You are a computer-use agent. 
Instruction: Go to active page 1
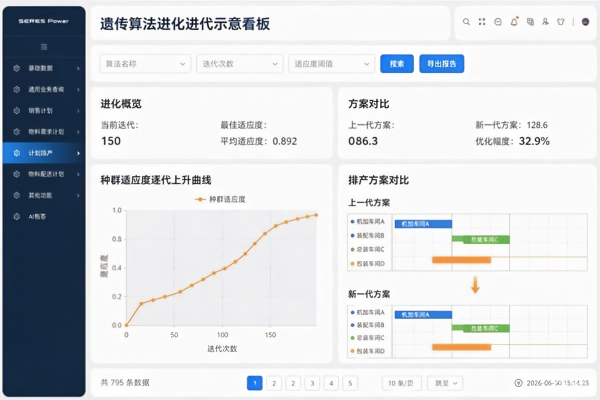point(255,383)
